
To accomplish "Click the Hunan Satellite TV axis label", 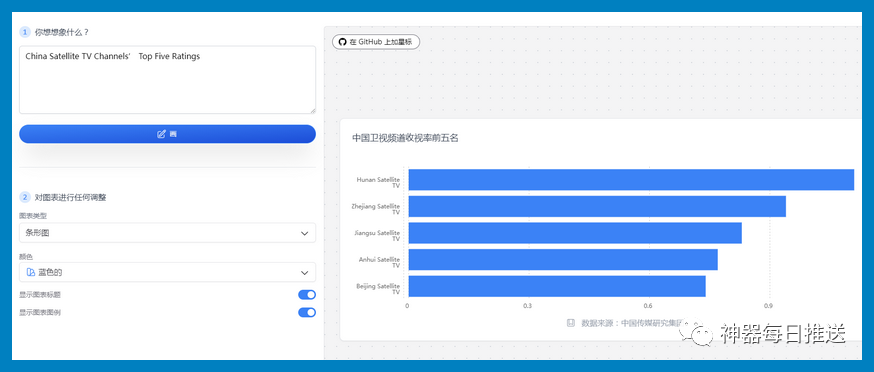I will [x=378, y=182].
